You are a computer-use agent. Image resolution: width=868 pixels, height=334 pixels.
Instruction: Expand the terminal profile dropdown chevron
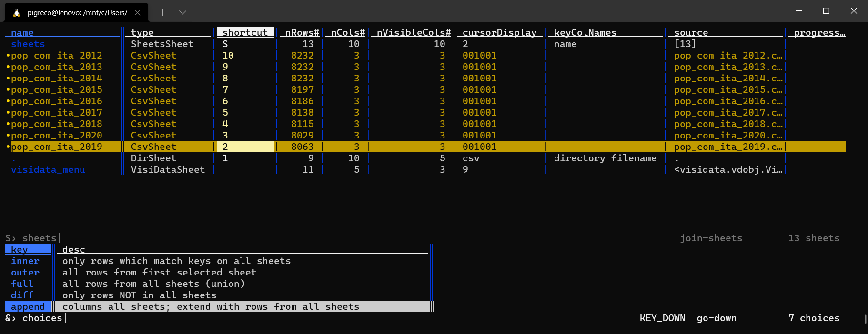pos(182,12)
